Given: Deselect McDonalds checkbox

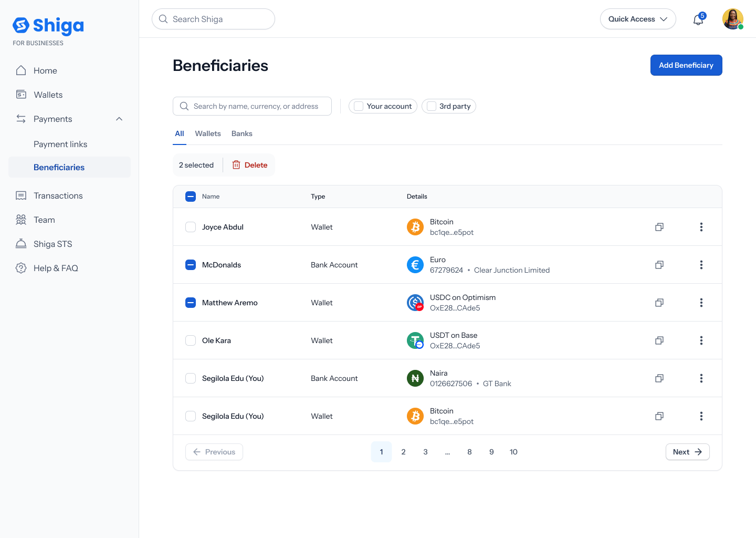Looking at the screenshot, I should 191,265.
